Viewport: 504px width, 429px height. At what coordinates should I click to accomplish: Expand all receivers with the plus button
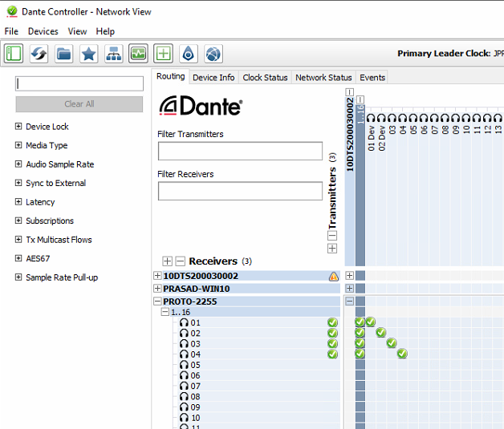(167, 261)
